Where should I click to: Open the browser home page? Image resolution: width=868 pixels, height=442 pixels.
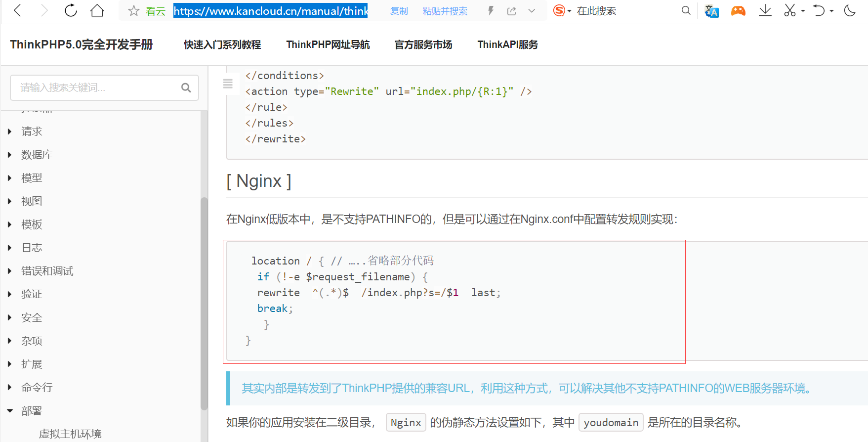point(97,10)
